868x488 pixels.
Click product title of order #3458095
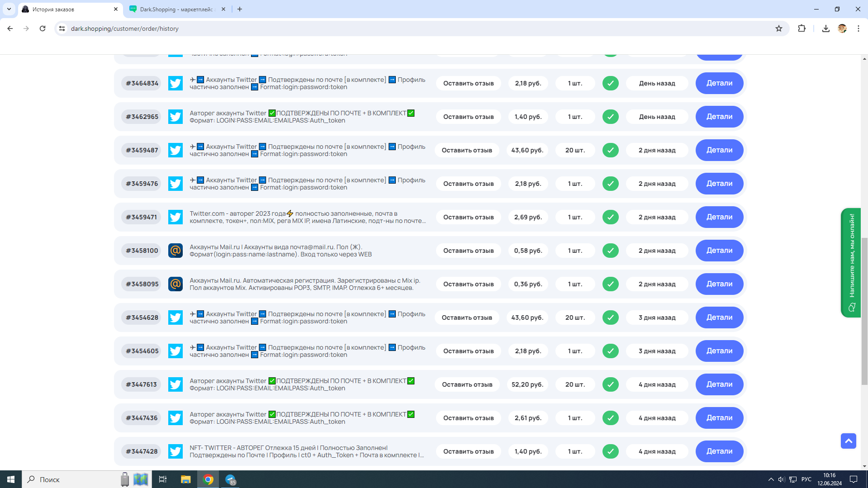click(x=305, y=284)
